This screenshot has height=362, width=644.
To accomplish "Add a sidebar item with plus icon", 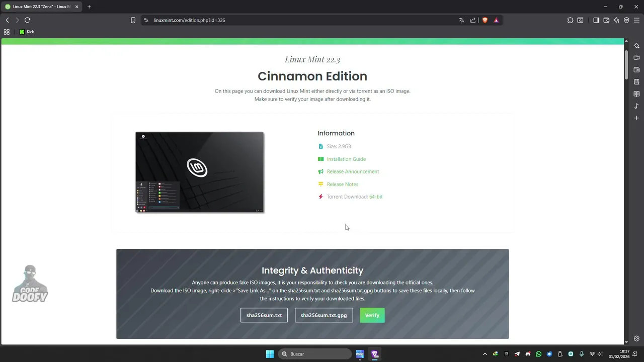I will coord(636,118).
